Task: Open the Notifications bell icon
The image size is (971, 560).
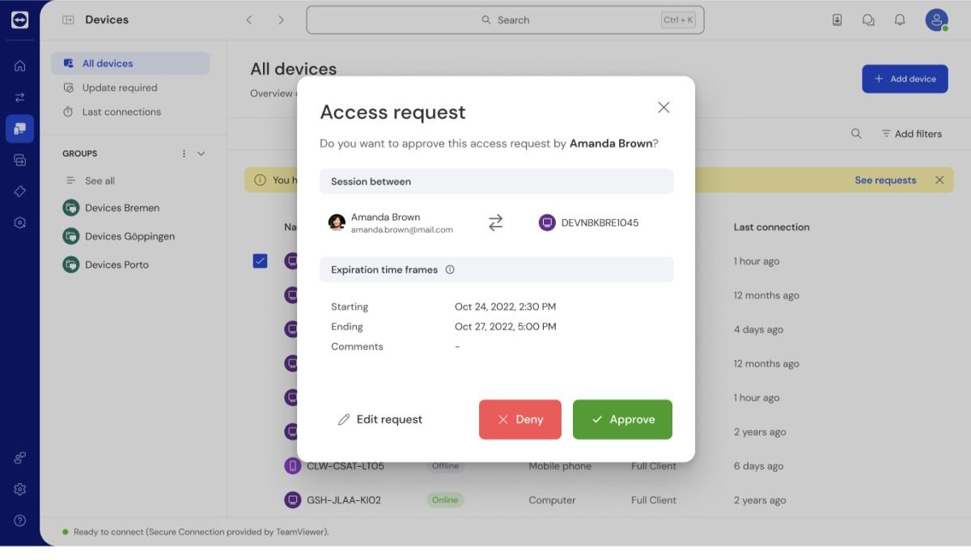Action: pyautogui.click(x=899, y=19)
